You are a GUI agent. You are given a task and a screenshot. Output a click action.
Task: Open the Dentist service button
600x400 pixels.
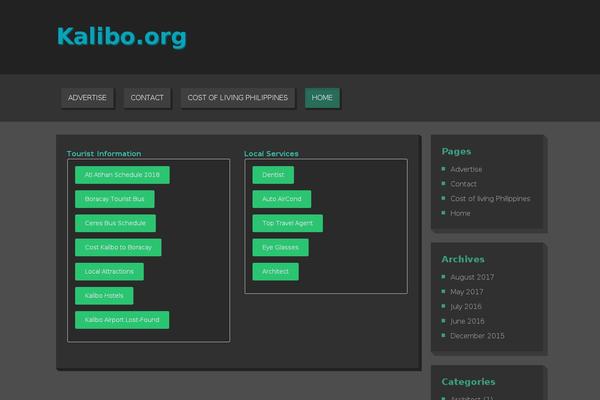(273, 175)
